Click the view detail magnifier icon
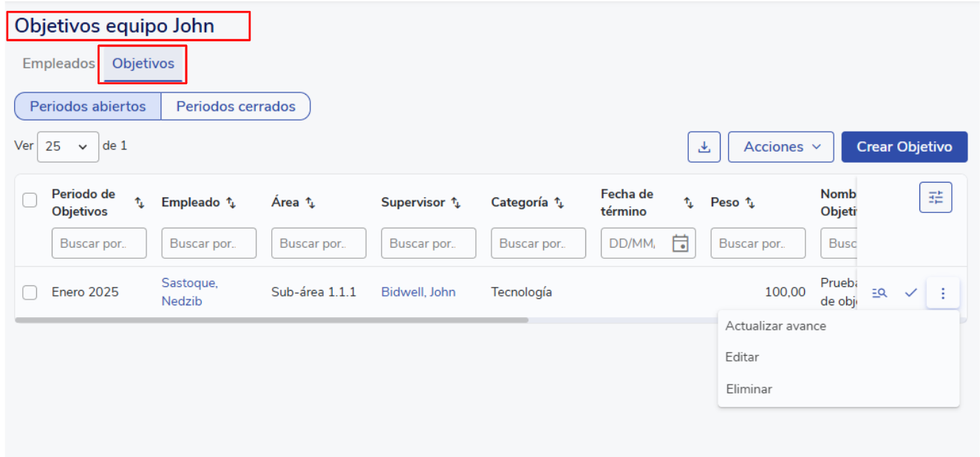The image size is (980, 457). point(879,293)
